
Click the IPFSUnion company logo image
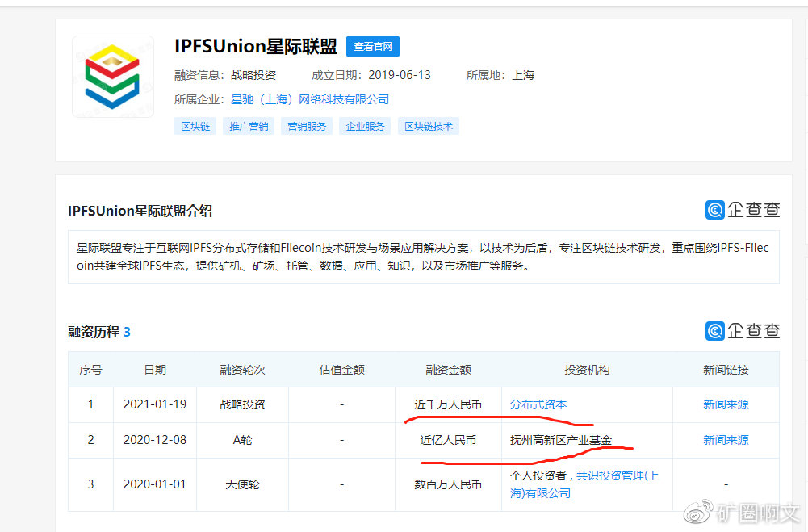tap(113, 77)
